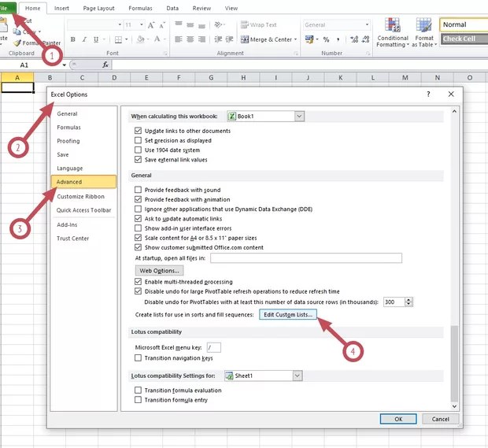
Task: Uncheck Enable multi-threaded processing
Action: [139, 282]
